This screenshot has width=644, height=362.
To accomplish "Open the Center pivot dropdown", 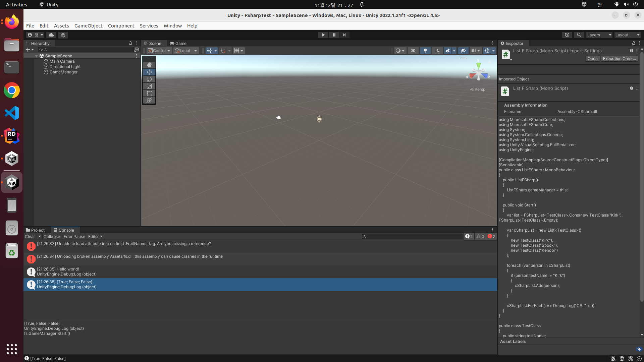I will coord(159,51).
